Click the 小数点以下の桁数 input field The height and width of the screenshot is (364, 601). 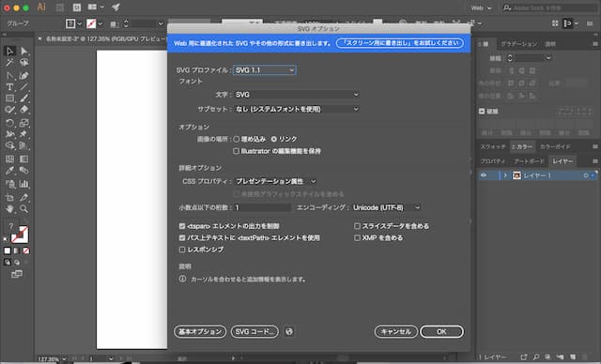coord(262,207)
